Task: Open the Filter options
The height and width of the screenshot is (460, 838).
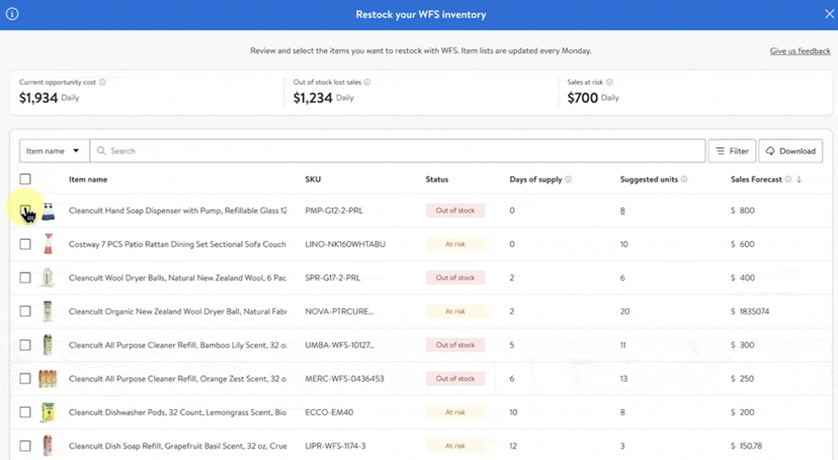Action: click(731, 151)
